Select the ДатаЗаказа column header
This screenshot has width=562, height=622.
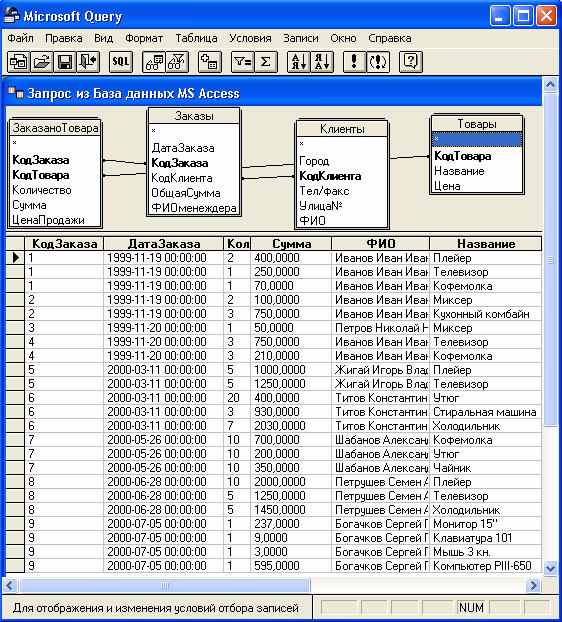point(164,244)
